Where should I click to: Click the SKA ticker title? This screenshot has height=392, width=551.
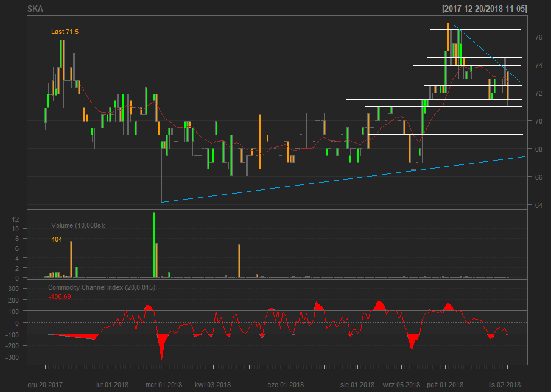35,9
